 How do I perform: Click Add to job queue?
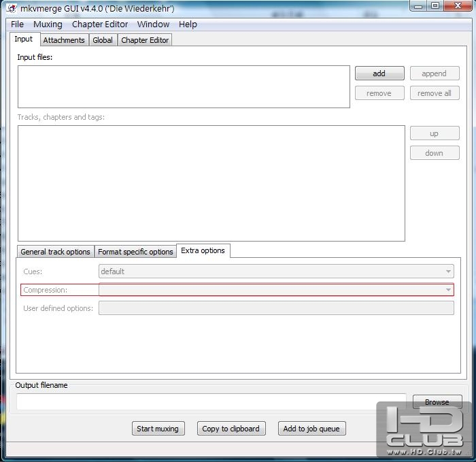(311, 428)
